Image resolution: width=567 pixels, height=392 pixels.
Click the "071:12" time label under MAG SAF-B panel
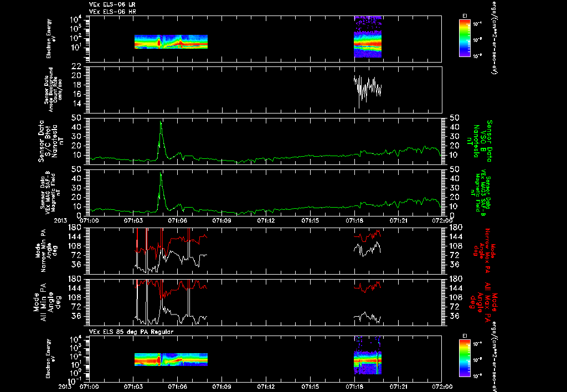(x=266, y=220)
